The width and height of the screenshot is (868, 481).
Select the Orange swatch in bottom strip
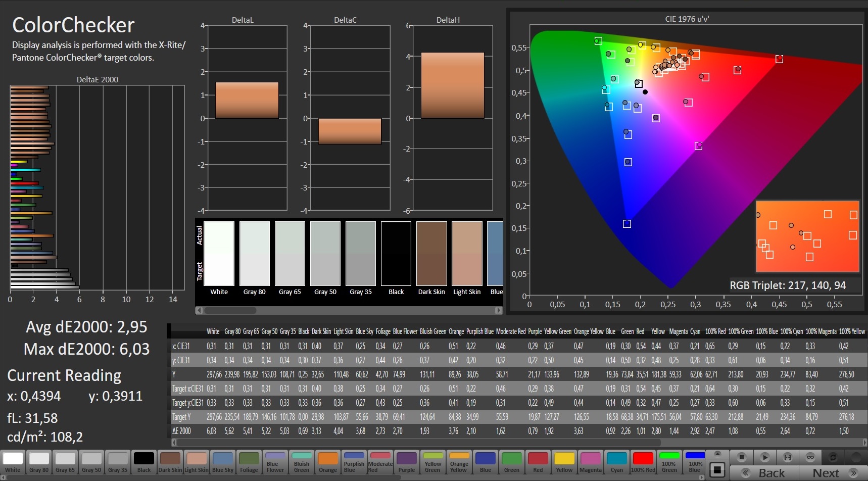328,462
